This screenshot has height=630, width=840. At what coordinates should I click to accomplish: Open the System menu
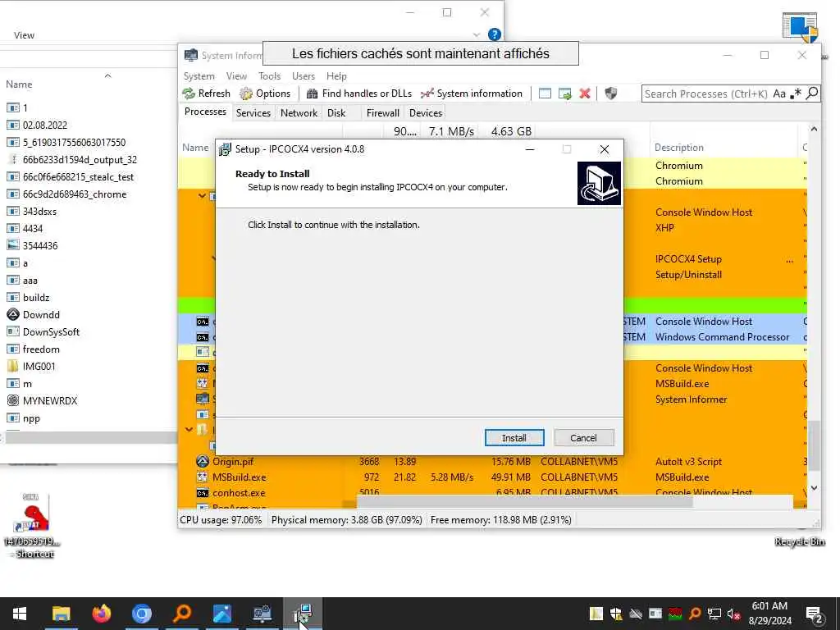pos(199,76)
